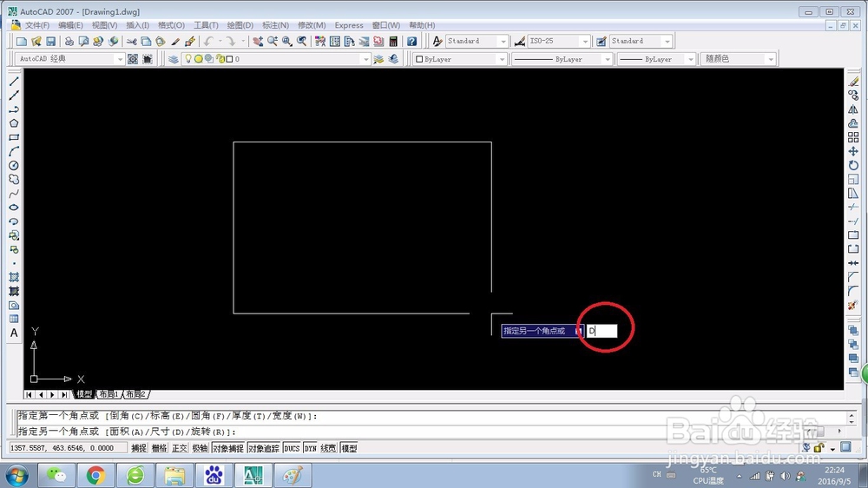
Task: Open the Layer Properties Manager icon
Action: [174, 59]
